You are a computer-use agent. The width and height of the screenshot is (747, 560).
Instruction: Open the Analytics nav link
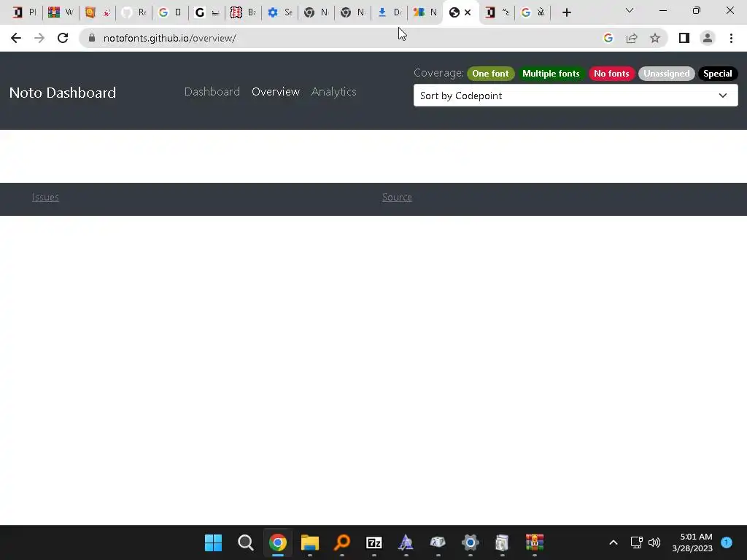(x=334, y=91)
